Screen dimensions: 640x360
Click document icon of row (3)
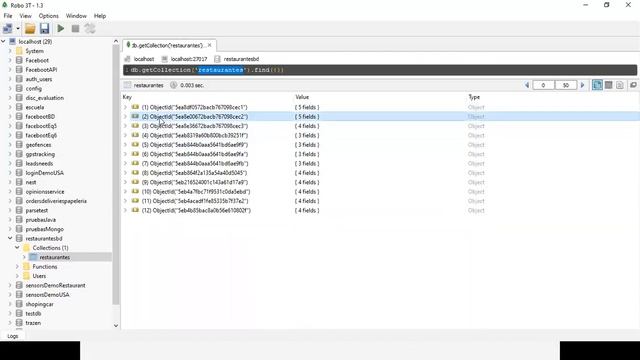[135, 126]
